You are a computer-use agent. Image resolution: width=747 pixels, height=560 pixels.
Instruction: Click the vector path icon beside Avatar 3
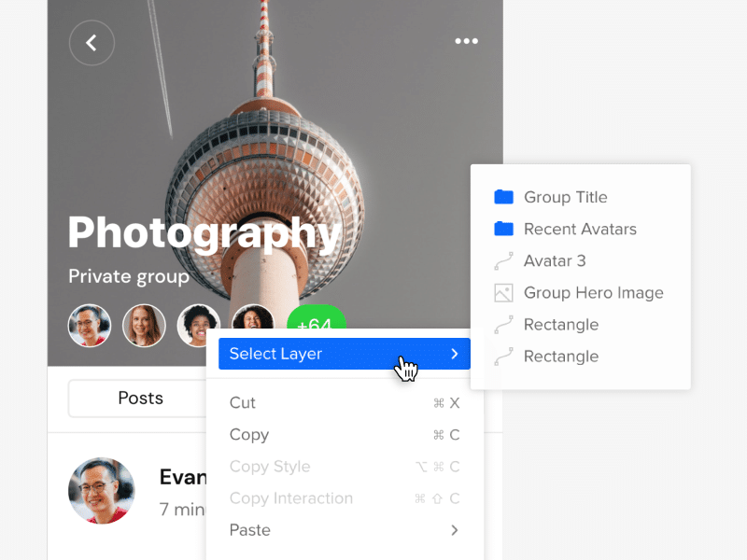pyautogui.click(x=503, y=260)
